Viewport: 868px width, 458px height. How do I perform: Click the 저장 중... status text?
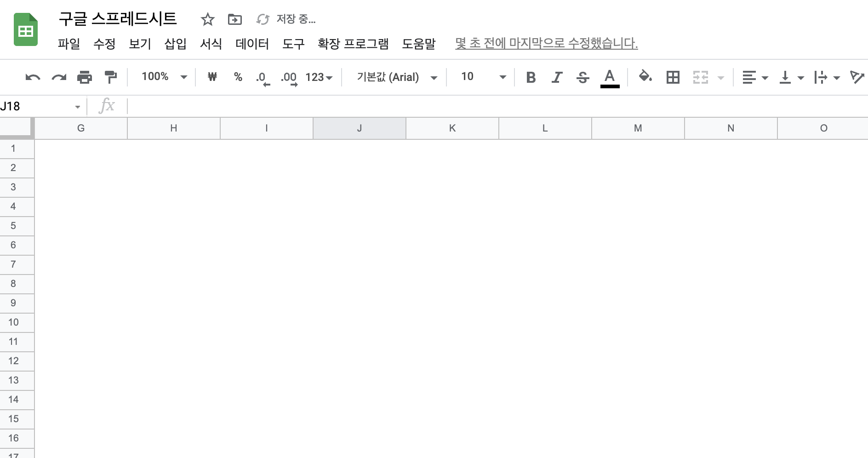296,19
